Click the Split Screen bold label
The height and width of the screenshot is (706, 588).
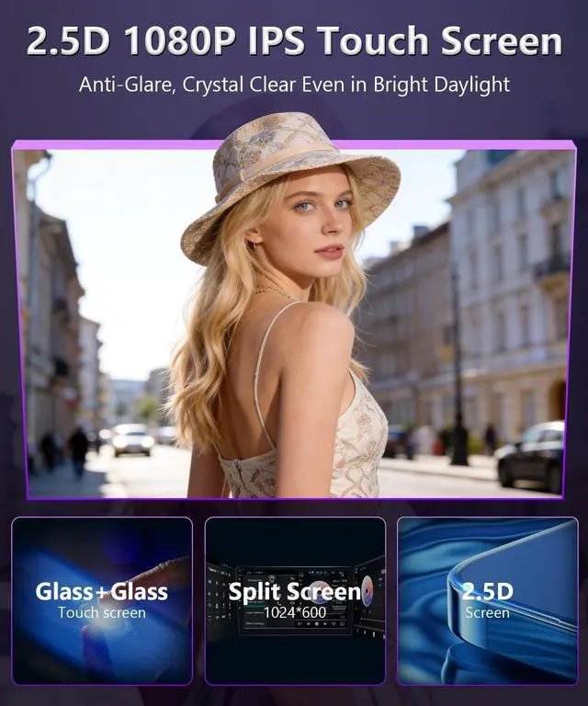[295, 591]
